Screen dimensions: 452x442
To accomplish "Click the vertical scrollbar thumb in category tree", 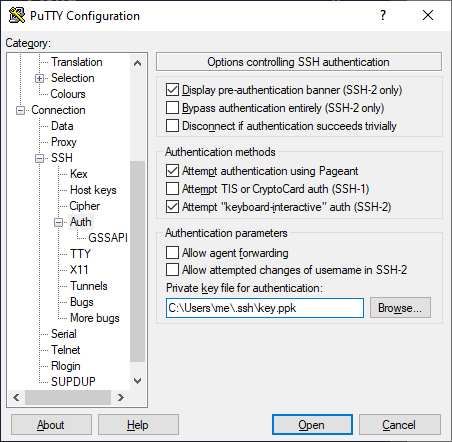I will (x=137, y=261).
